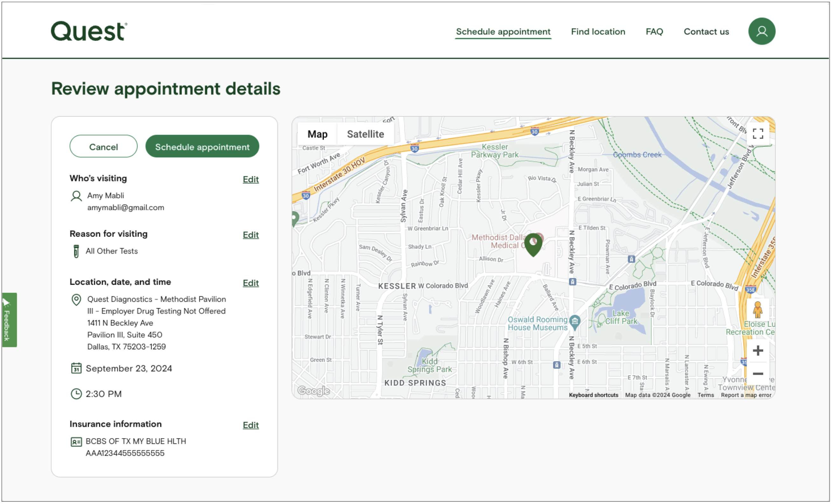Image resolution: width=831 pixels, height=504 pixels.
Task: Click the insurance card icon beside BCBS
Action: [x=76, y=442]
